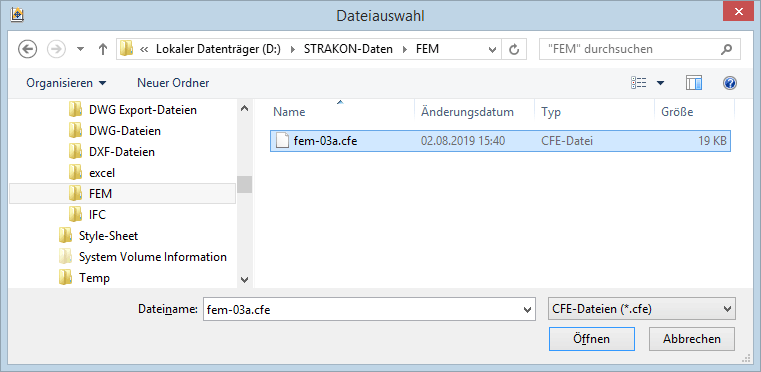Image resolution: width=761 pixels, height=372 pixels.
Task: Refresh the FEM folder view
Action: click(x=514, y=49)
